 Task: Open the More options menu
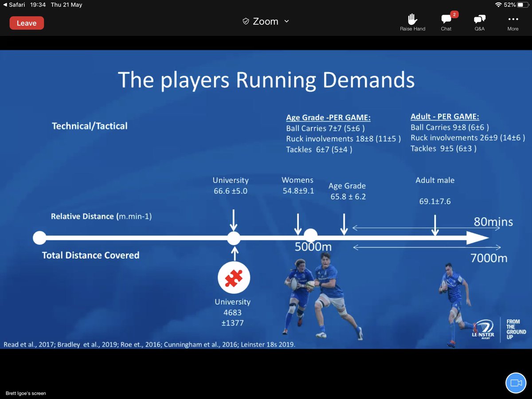512,21
